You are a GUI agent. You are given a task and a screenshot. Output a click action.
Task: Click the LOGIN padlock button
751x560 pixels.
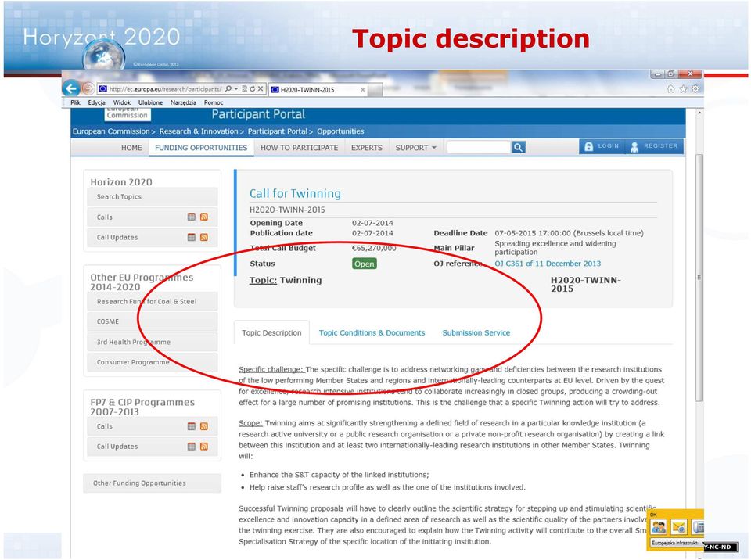[x=602, y=146]
